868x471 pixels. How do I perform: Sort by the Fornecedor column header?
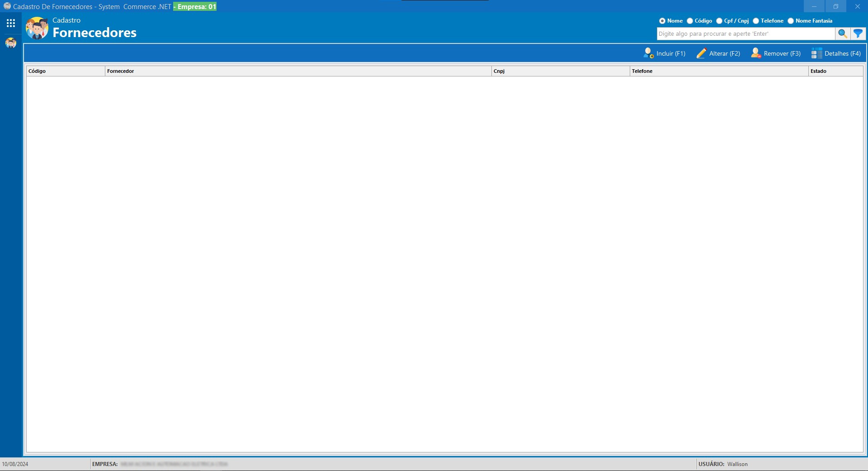(x=298, y=71)
